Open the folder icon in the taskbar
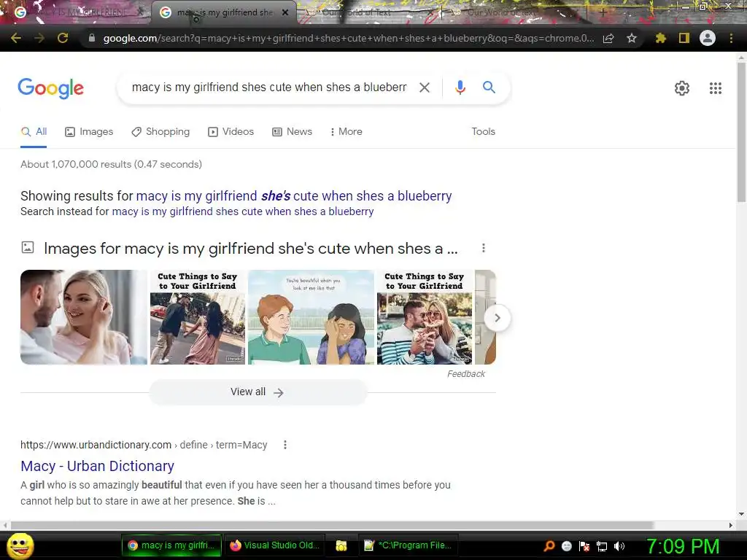Viewport: 747px width, 560px height. 341,545
